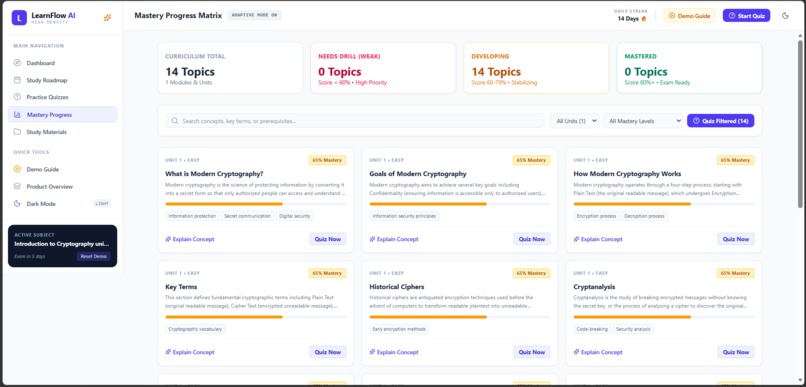Open Study Roadmap in the sidebar
Image resolution: width=806 pixels, height=387 pixels.
pos(63,80)
